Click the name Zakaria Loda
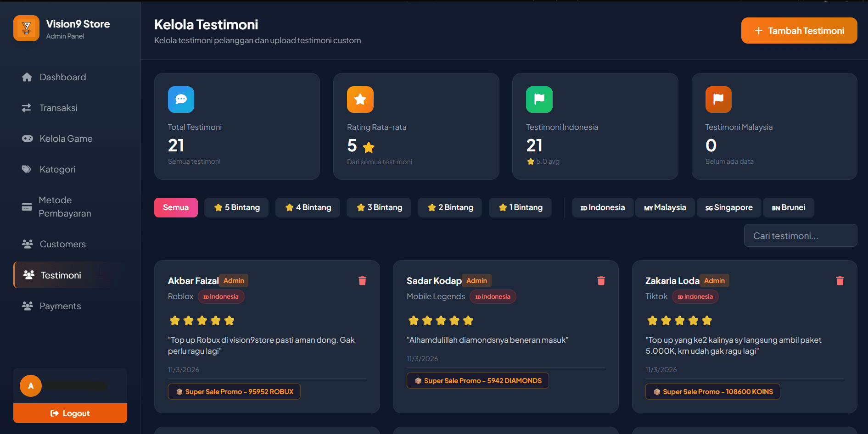Viewport: 868px width, 434px height. [x=672, y=281]
